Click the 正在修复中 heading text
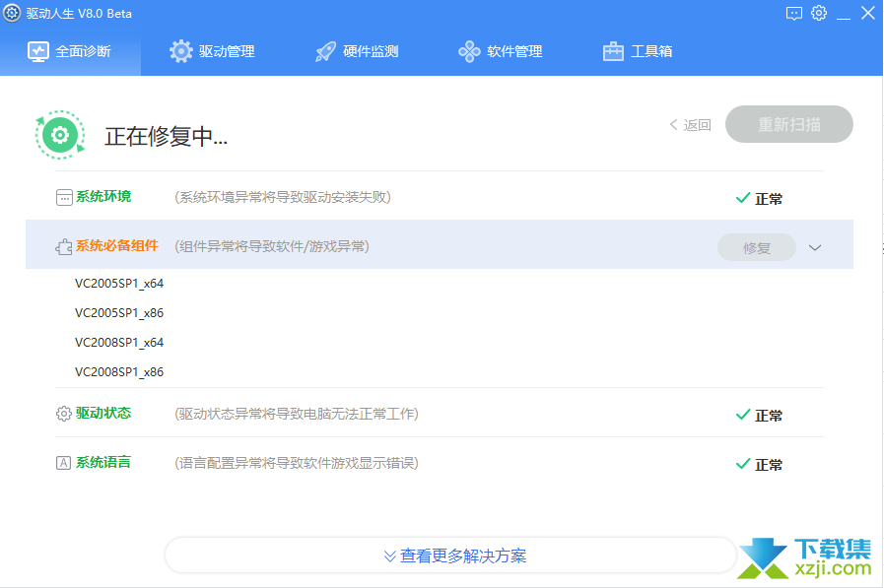This screenshot has height=588, width=884. pos(166,136)
